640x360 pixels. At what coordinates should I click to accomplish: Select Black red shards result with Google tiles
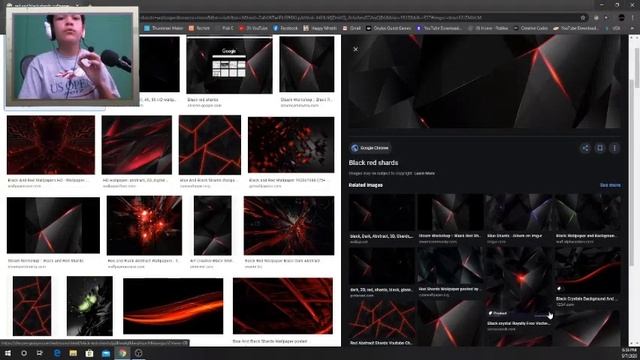[x=229, y=65]
